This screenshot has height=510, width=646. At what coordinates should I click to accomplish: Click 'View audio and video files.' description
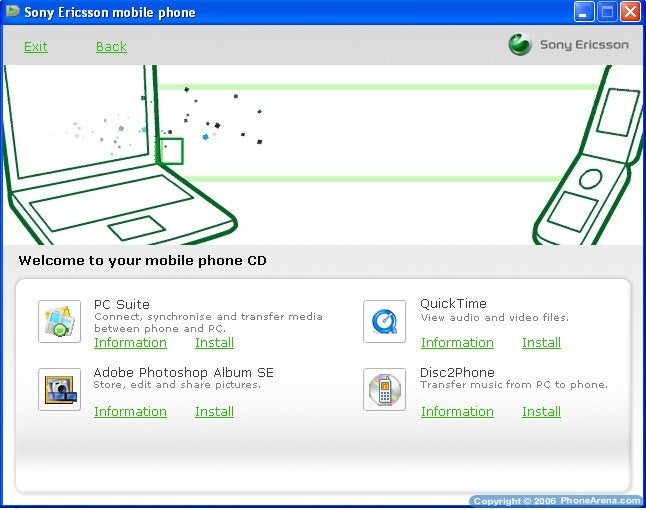[x=494, y=318]
